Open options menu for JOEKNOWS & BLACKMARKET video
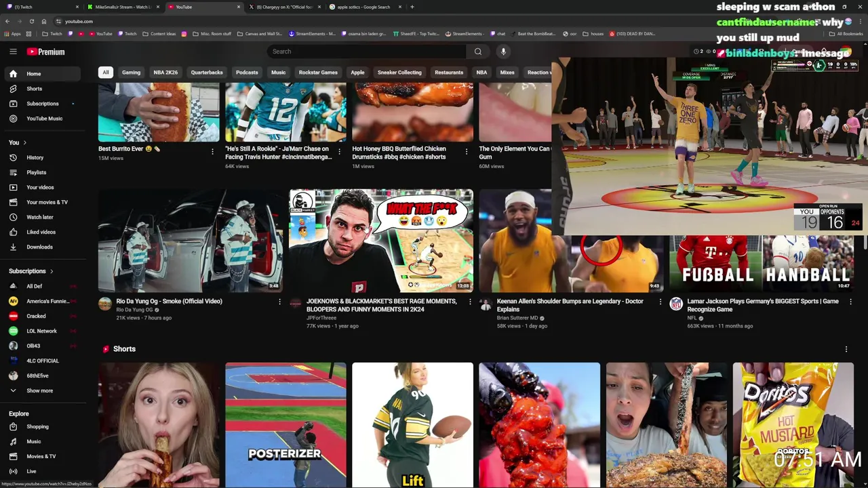 [x=470, y=302]
